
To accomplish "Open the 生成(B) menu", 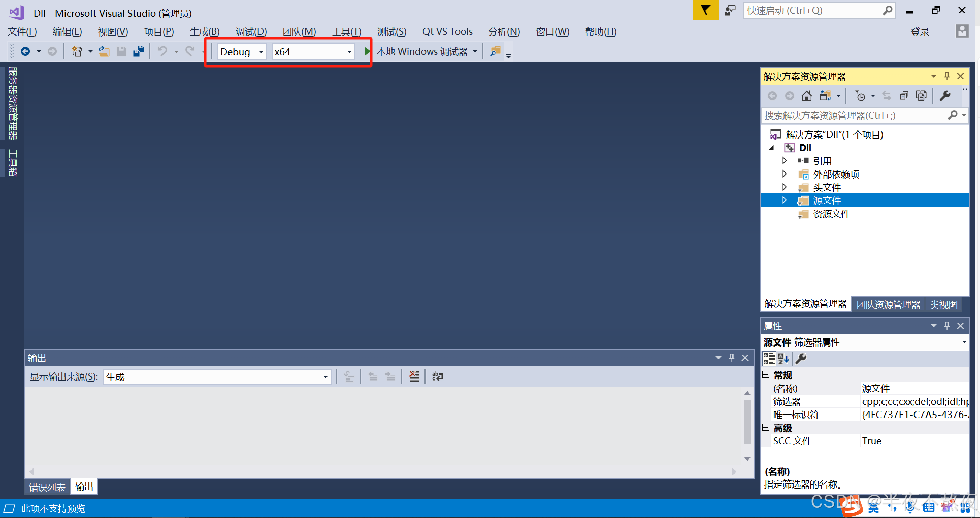I will [204, 31].
